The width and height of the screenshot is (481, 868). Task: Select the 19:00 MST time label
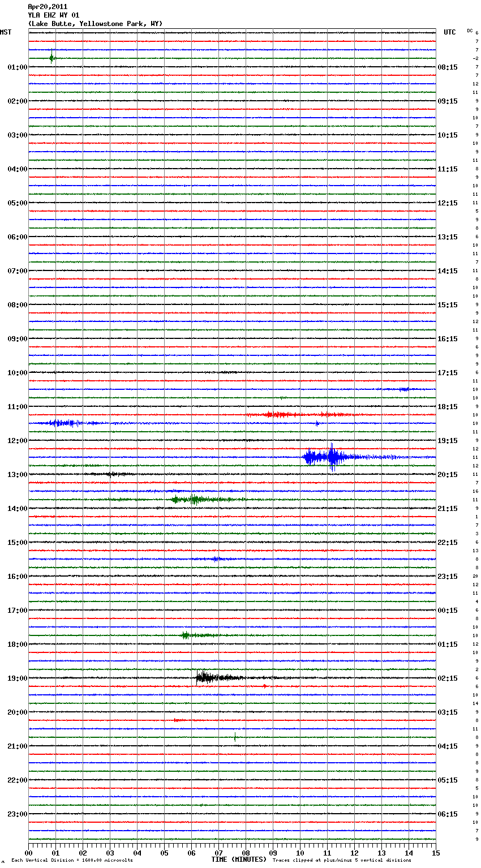tap(18, 678)
